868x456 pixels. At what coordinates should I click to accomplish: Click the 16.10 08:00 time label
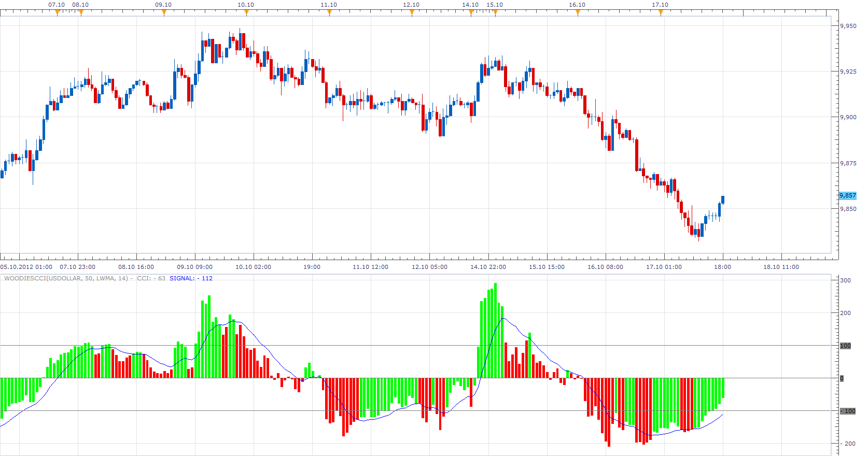[605, 267]
